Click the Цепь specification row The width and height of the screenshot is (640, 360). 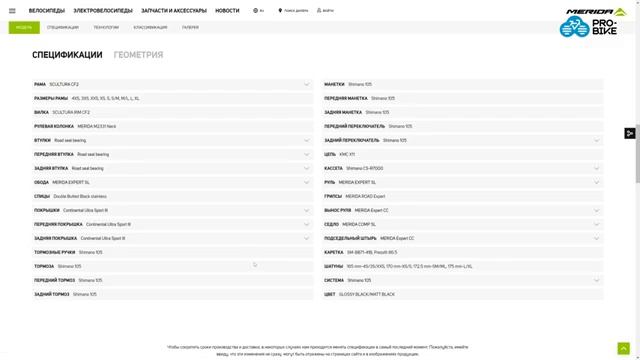tap(462, 154)
